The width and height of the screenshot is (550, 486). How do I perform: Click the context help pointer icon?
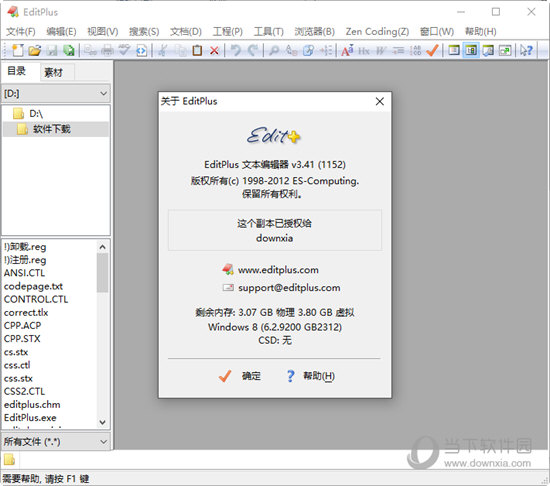526,50
